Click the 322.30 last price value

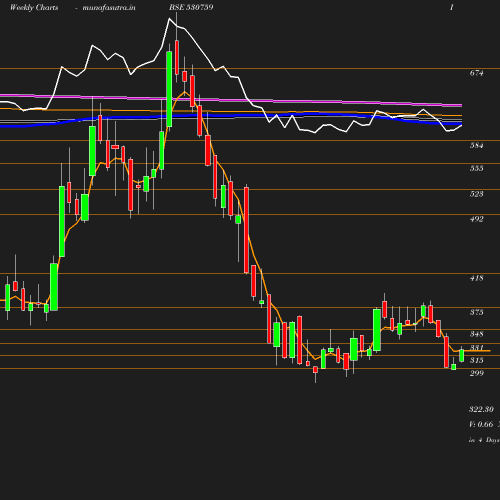[481, 409]
